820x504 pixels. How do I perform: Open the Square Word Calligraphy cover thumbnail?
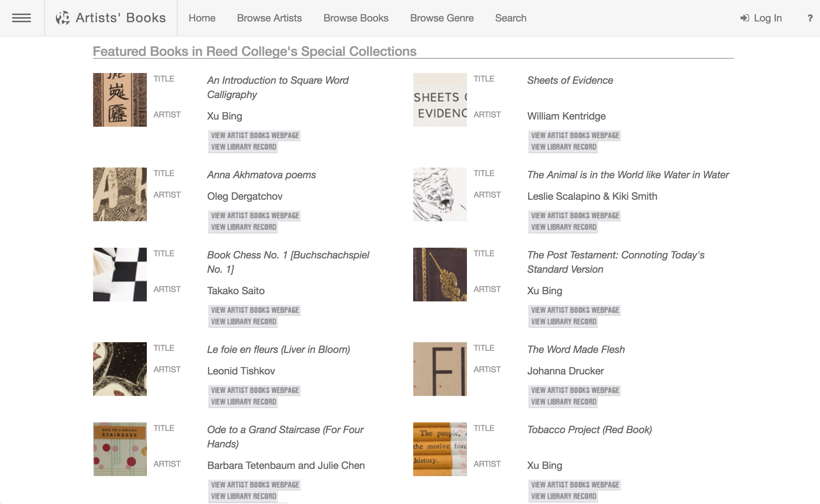pos(120,100)
